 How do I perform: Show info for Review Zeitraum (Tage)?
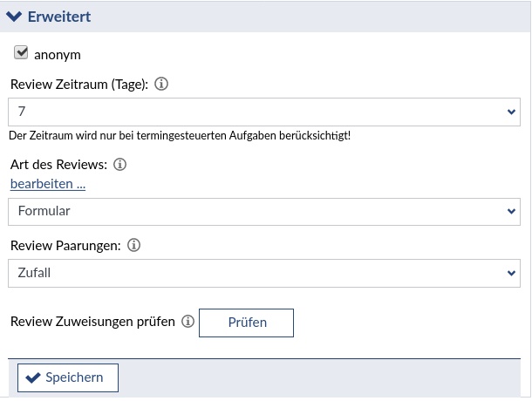161,85
